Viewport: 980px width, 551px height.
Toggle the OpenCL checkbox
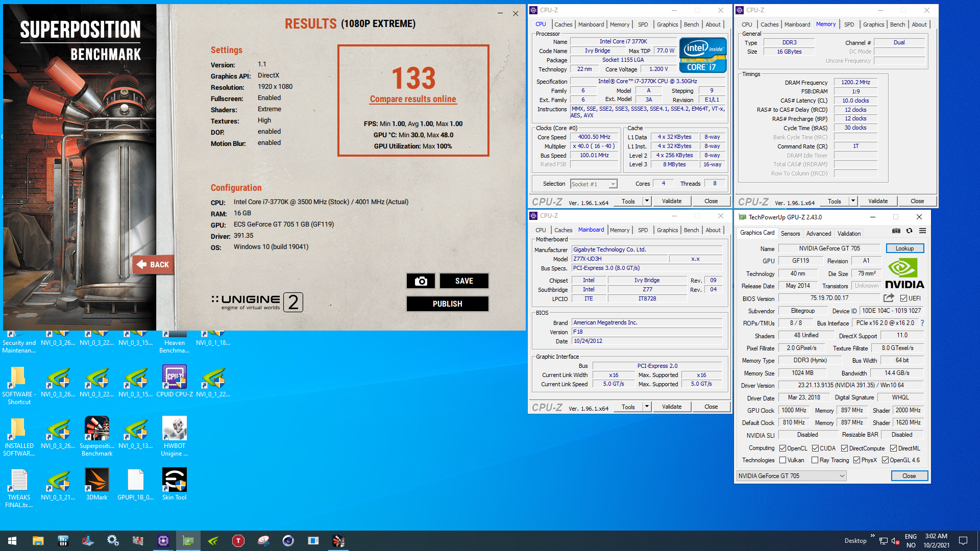pyautogui.click(x=782, y=448)
